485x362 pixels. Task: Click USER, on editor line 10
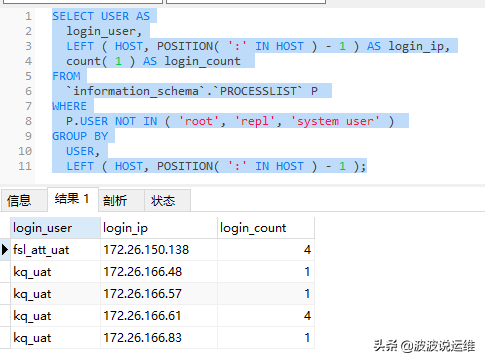pyautogui.click(x=83, y=151)
